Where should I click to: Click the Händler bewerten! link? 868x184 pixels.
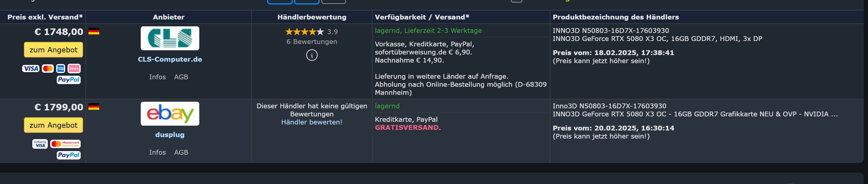click(x=312, y=122)
